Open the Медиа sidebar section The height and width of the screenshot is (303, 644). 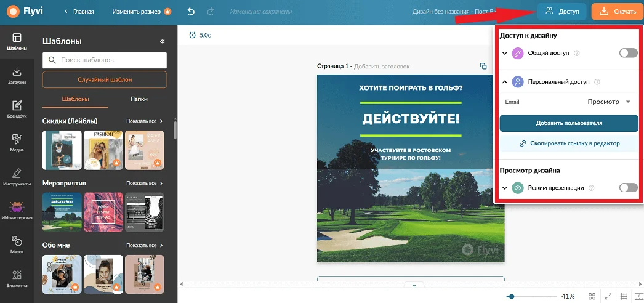pos(17,142)
